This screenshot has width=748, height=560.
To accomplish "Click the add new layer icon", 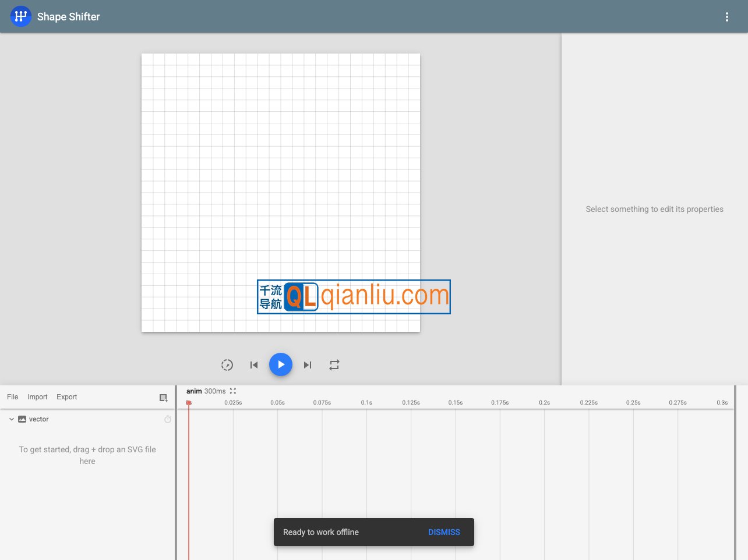I will pyautogui.click(x=163, y=398).
